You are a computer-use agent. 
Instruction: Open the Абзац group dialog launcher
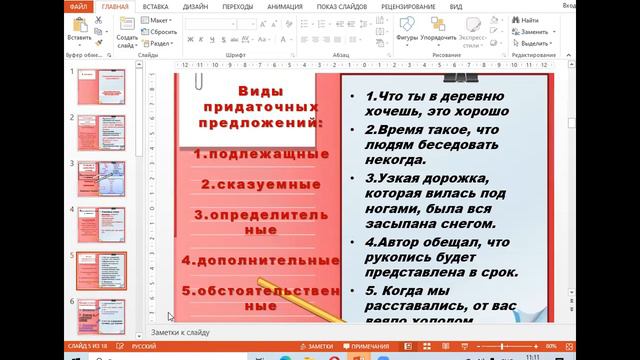coord(389,55)
